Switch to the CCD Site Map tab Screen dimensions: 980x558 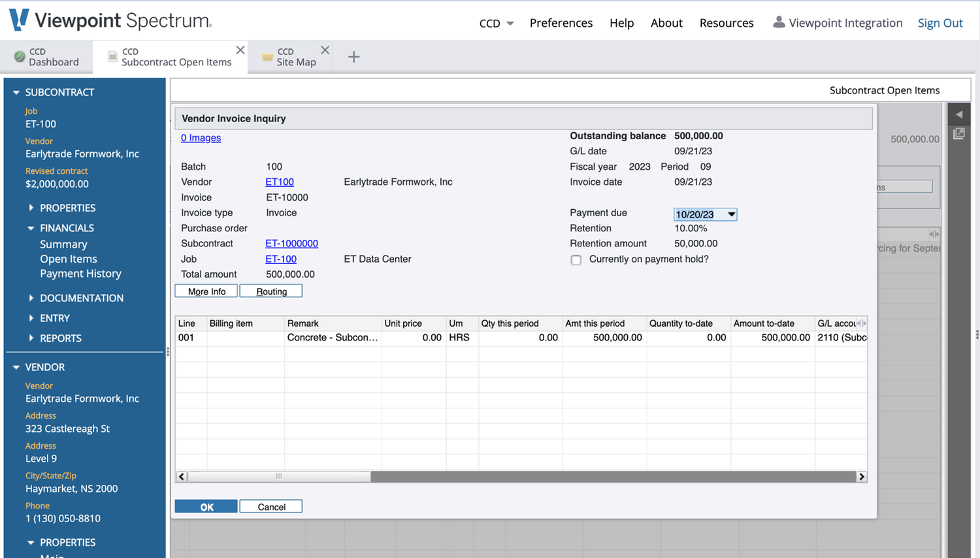[x=289, y=57]
